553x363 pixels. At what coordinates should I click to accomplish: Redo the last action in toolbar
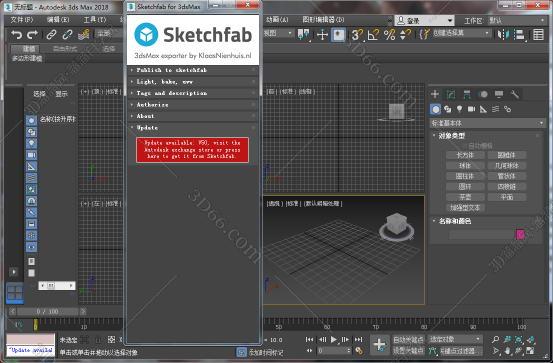tap(32, 35)
